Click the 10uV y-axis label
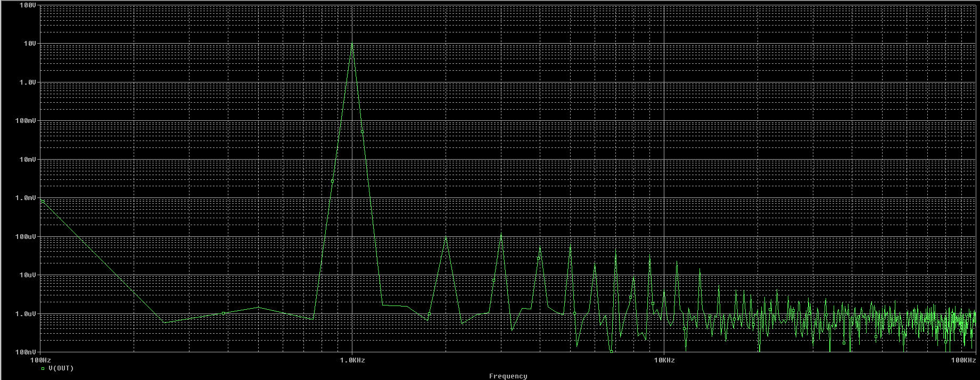 click(x=27, y=275)
